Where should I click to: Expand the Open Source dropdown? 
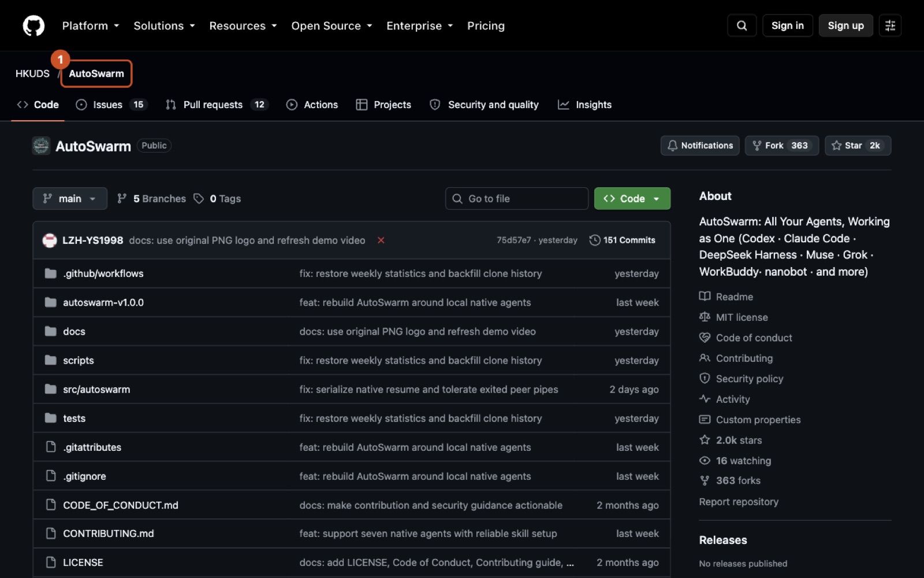click(331, 25)
